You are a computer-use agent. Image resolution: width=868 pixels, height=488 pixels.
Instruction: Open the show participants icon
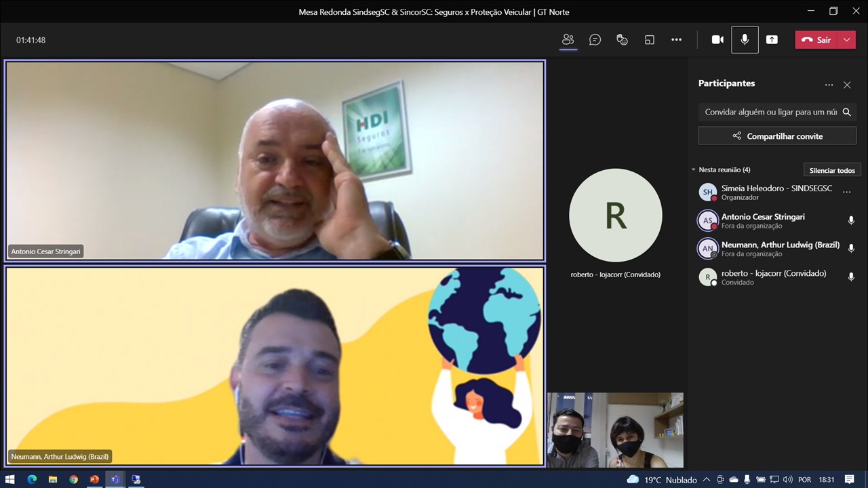[568, 40]
